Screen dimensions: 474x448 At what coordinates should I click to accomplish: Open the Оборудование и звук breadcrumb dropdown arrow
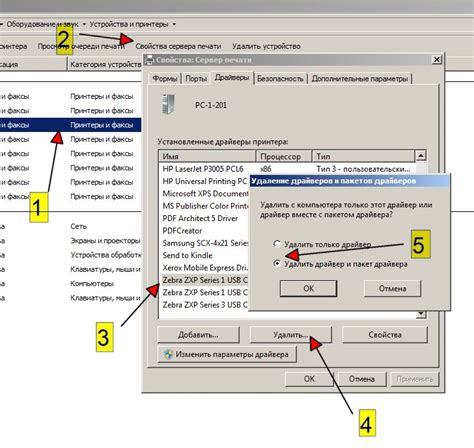pos(84,24)
